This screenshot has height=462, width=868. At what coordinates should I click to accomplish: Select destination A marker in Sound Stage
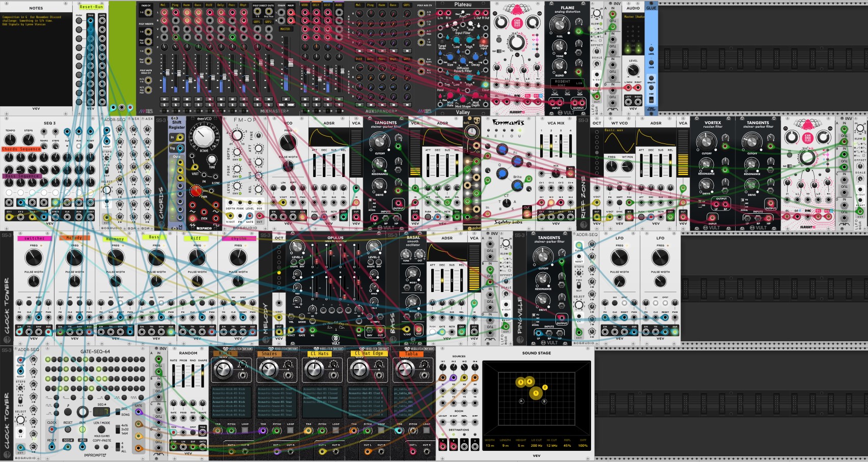(x=521, y=401)
